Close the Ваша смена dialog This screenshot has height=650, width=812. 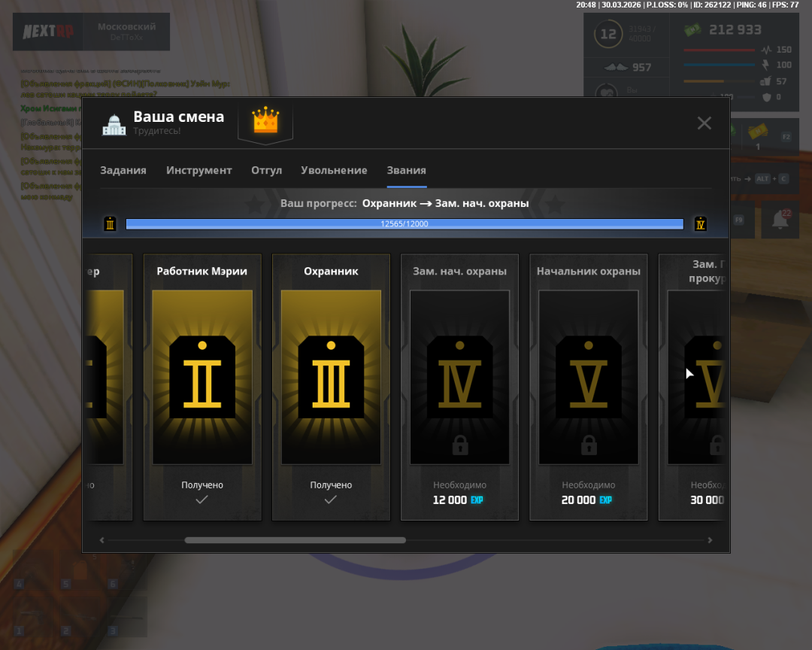704,123
